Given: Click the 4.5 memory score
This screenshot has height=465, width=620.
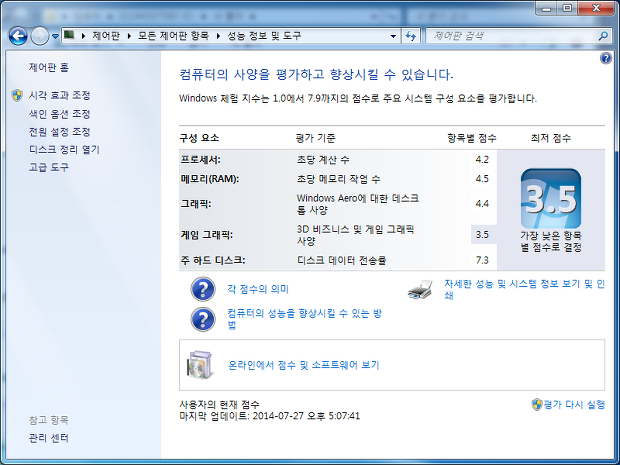Looking at the screenshot, I should 482,179.
